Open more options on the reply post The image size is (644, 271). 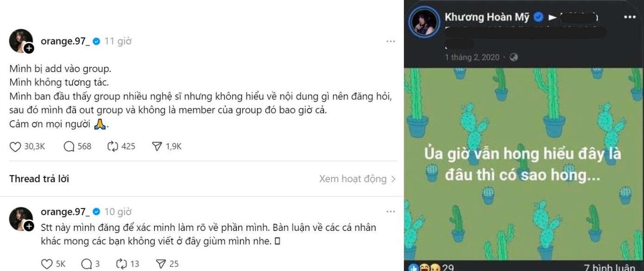[x=391, y=212]
